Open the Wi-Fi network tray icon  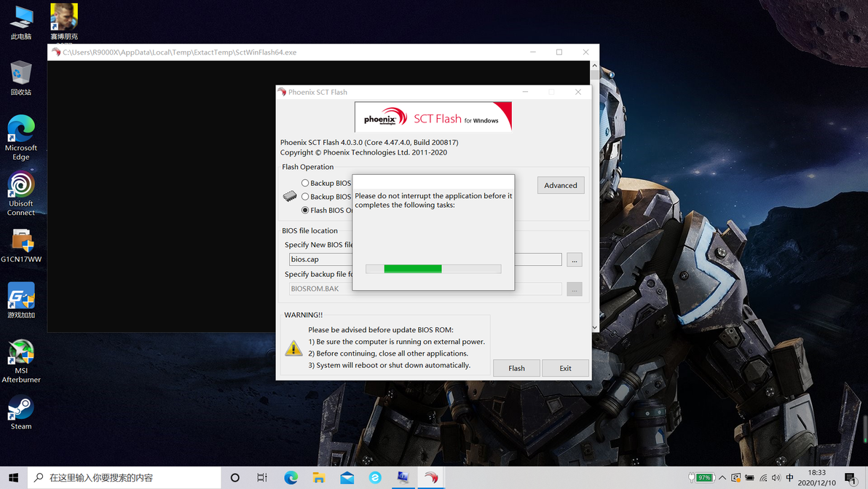coord(763,477)
